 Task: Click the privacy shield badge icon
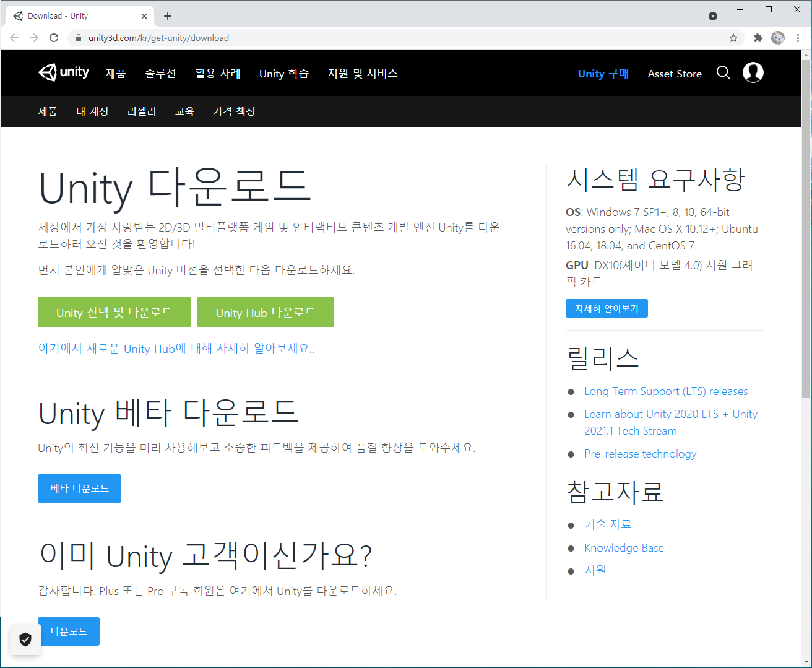click(x=25, y=639)
